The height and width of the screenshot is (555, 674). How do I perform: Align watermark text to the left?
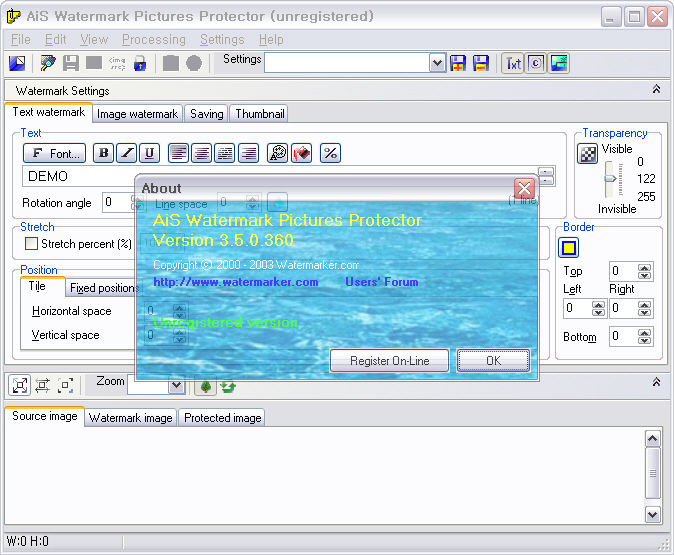pyautogui.click(x=178, y=153)
